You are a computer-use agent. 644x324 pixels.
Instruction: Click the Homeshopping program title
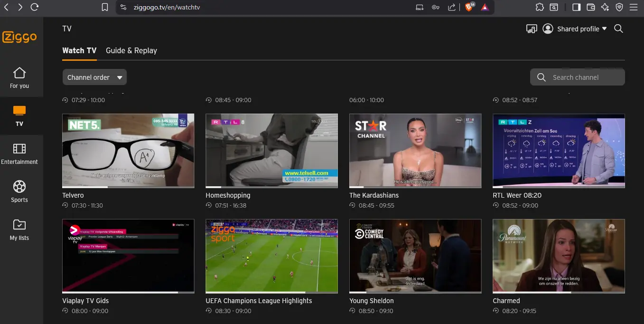coord(228,195)
